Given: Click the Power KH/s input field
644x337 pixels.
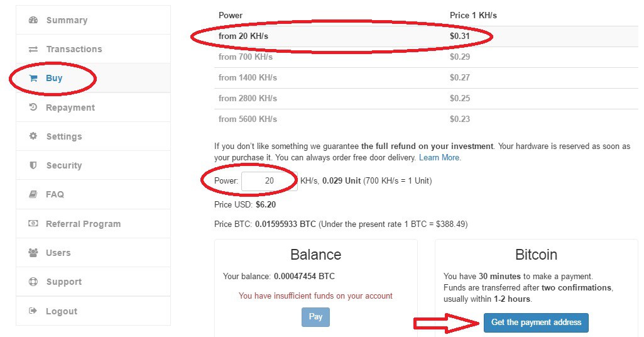Looking at the screenshot, I should pyautogui.click(x=269, y=180).
